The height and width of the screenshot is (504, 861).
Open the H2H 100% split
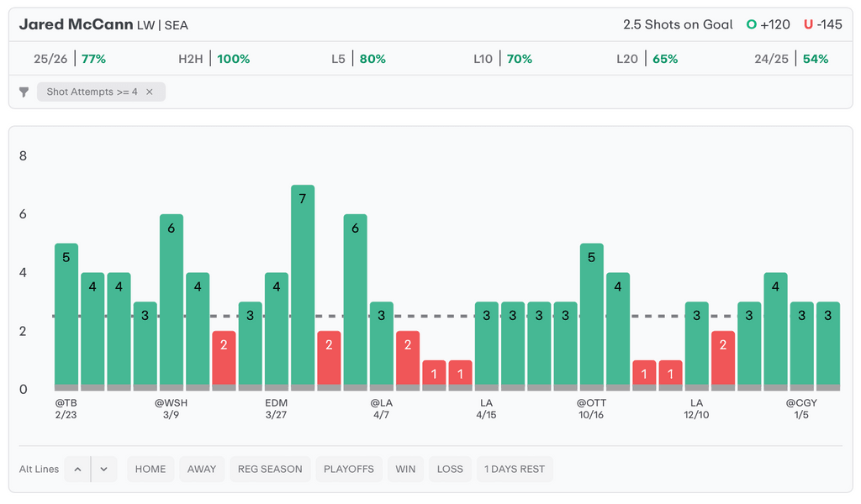[214, 59]
